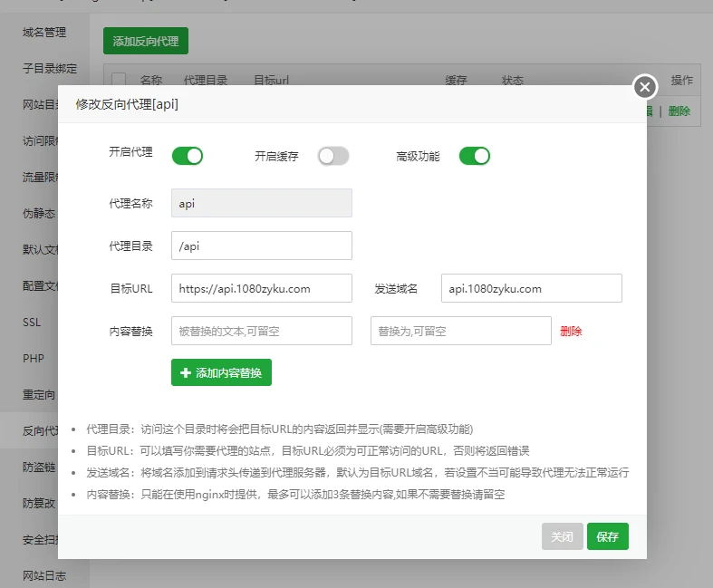This screenshot has width=713, height=588.
Task: Click the 代理目录 input field
Action: [261, 246]
